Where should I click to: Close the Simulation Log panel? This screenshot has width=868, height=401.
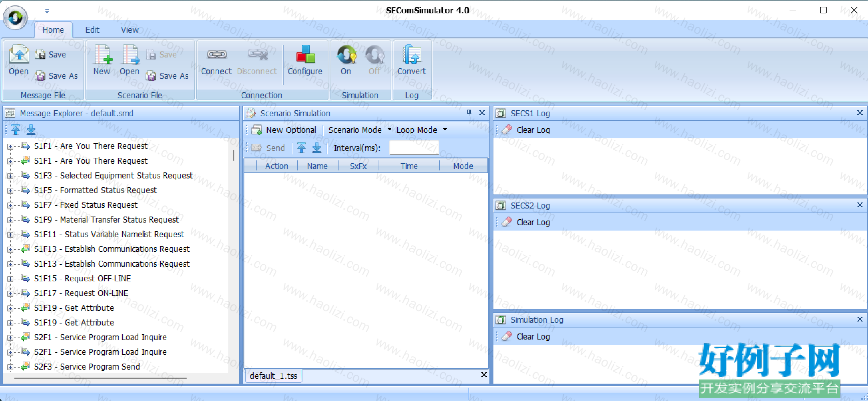(860, 319)
